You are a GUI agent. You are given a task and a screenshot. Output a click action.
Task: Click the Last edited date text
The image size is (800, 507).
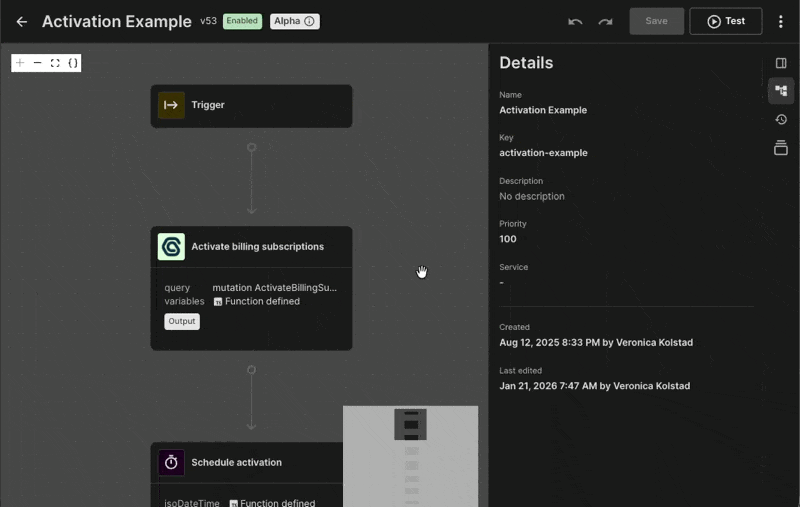594,386
